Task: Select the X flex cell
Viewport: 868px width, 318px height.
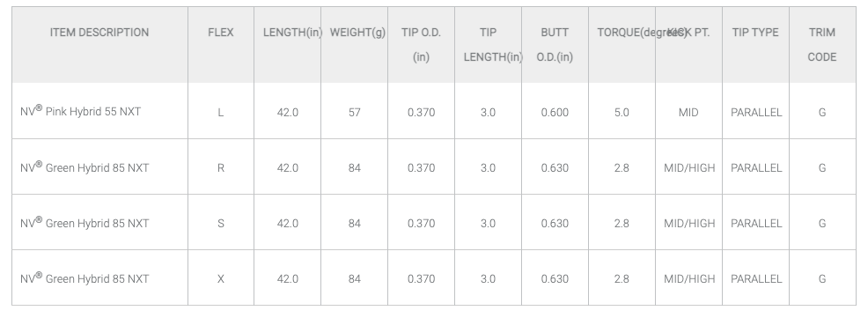Action: click(x=221, y=278)
